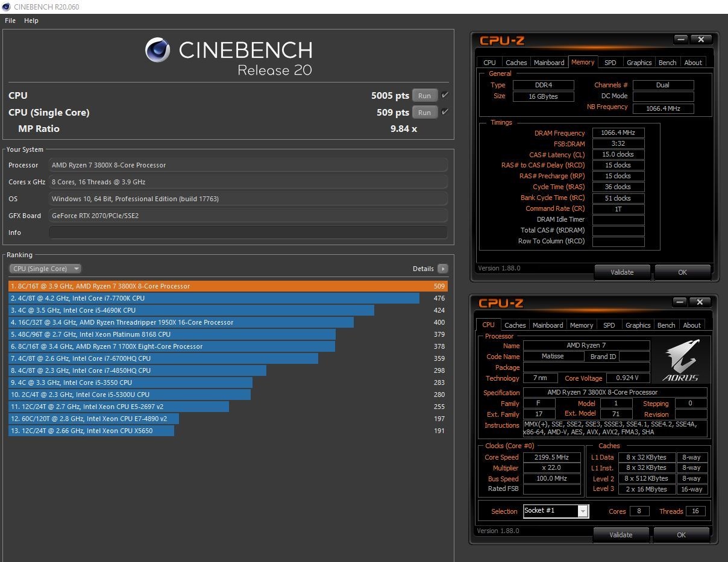Click the Info input field
The height and width of the screenshot is (562, 728).
[x=248, y=233]
